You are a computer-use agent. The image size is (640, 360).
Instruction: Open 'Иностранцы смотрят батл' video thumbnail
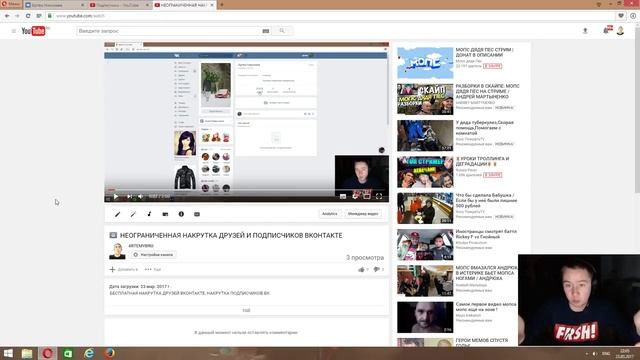pyautogui.click(x=425, y=244)
